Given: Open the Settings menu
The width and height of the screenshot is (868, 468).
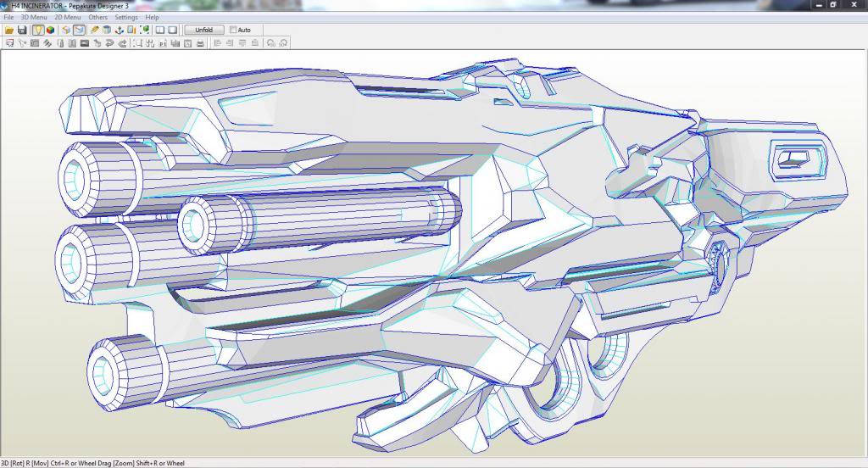Looking at the screenshot, I should [126, 17].
